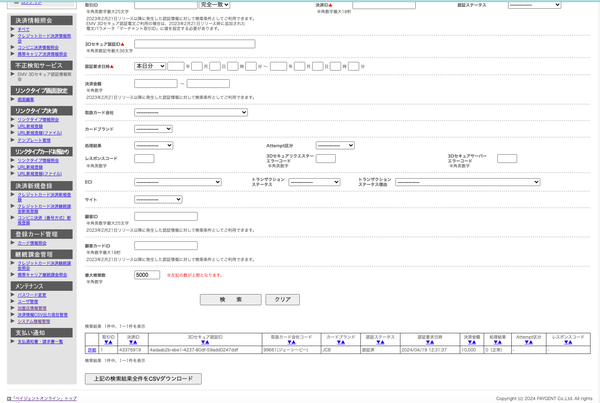Open the 処理結果 dropdown
Viewport: 600px width, 403px height.
click(153, 145)
